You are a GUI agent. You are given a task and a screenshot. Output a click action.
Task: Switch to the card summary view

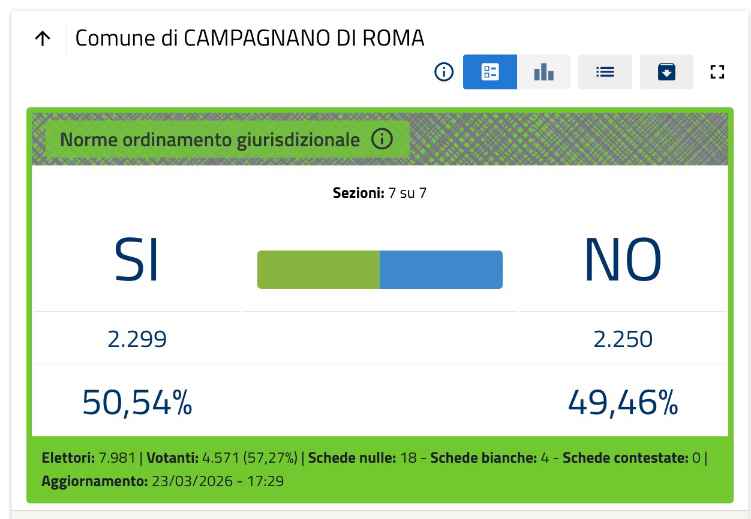point(490,72)
